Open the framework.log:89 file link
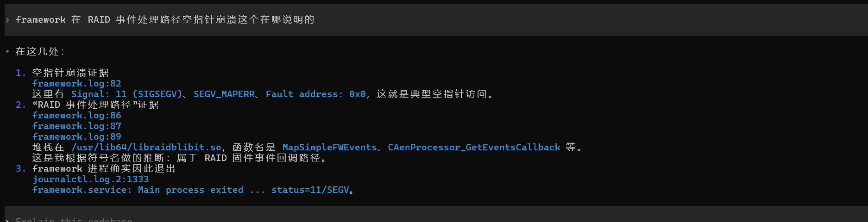The width and height of the screenshot is (868, 222). (76, 137)
